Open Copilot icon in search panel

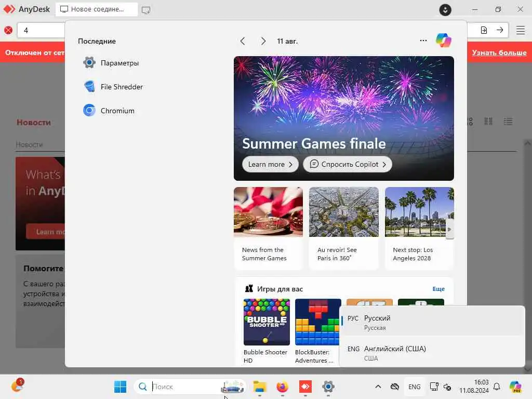[444, 41]
